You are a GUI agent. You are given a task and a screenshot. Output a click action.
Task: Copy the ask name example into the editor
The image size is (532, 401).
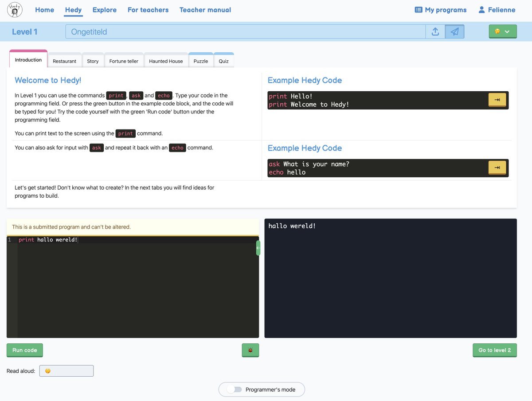497,168
